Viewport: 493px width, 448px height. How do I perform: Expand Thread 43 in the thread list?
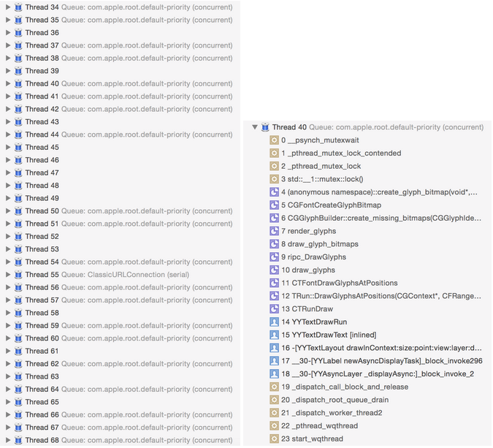click(x=8, y=122)
